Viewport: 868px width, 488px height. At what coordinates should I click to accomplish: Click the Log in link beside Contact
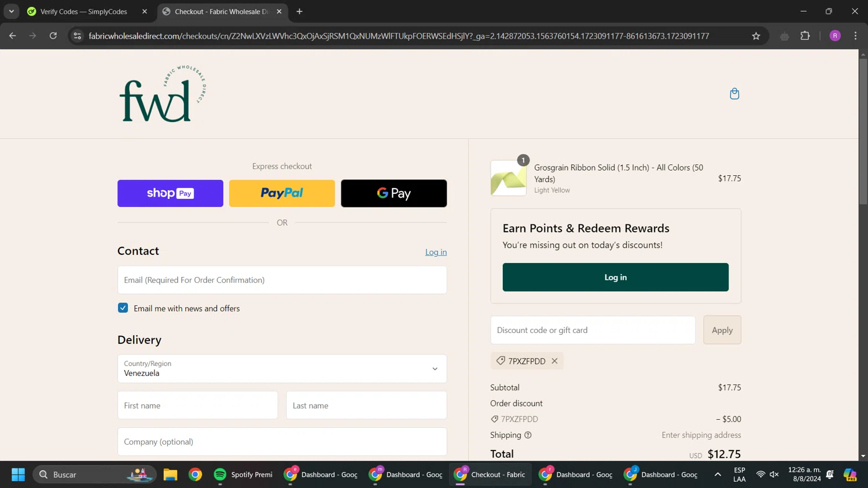tap(436, 252)
